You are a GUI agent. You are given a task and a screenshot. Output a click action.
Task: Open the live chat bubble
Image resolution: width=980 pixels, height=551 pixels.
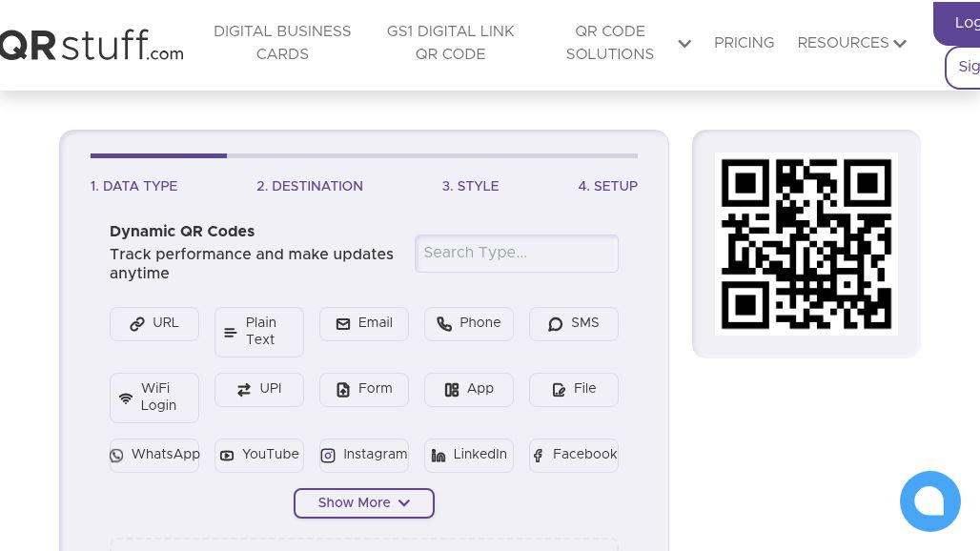pyautogui.click(x=929, y=501)
